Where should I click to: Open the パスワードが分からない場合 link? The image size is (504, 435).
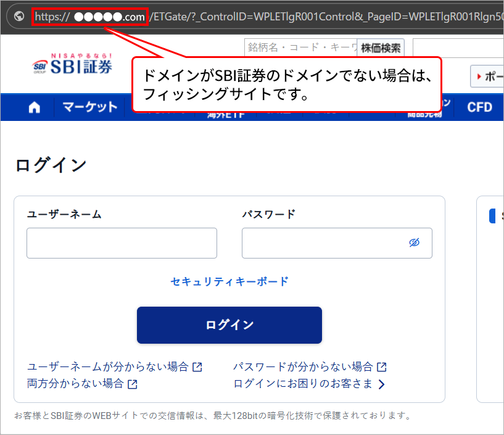(303, 367)
